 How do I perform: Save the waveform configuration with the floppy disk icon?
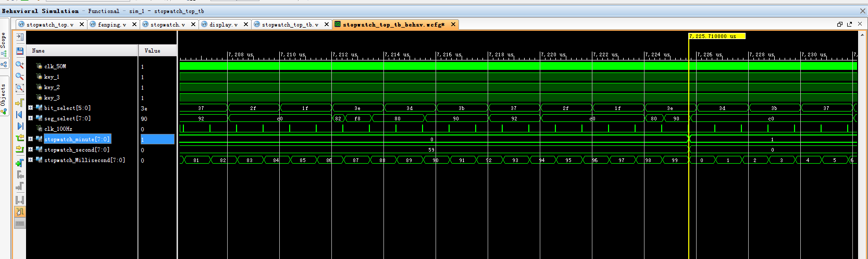[x=20, y=51]
